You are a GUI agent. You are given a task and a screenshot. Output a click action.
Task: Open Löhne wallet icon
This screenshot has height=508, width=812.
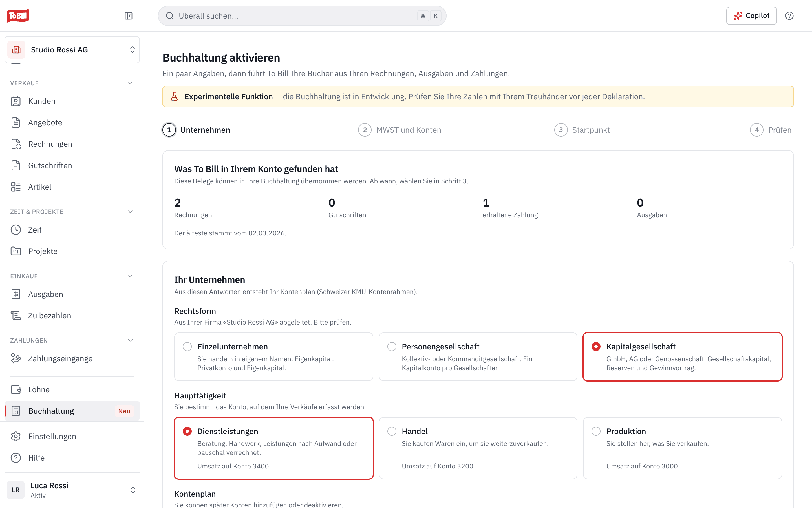[x=16, y=389]
